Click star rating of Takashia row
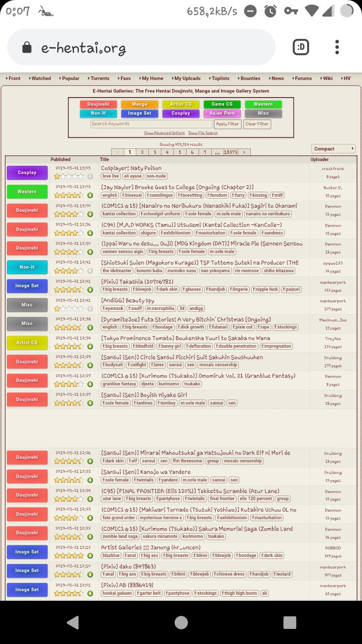 coord(69,290)
